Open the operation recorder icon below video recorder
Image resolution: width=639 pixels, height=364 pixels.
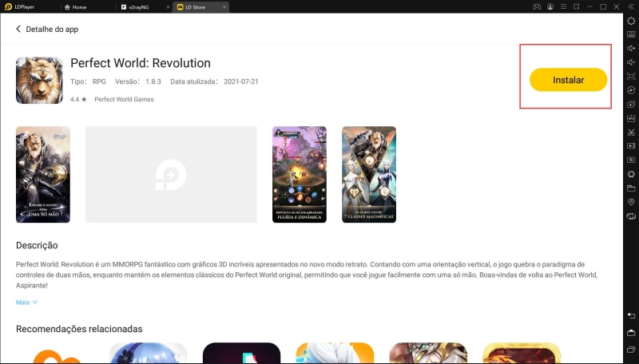click(631, 160)
